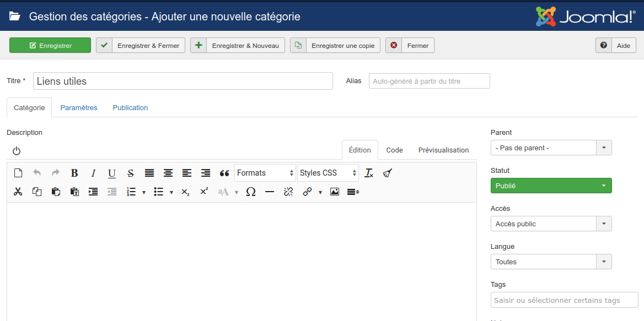Expand the Accès dropdown
This screenshot has width=644, height=321.
click(550, 224)
